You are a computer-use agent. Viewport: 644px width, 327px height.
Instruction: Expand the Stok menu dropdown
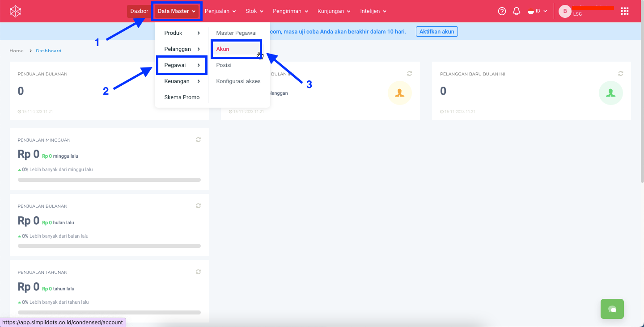254,12
